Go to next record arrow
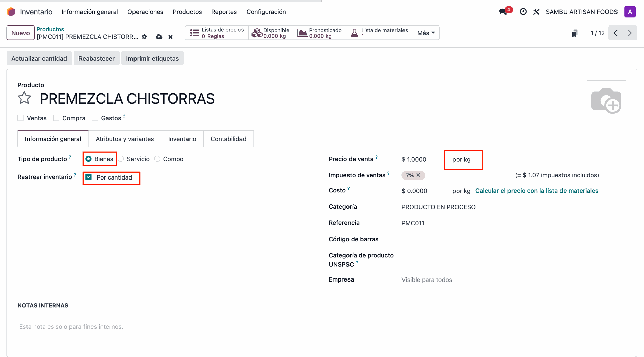This screenshot has width=644, height=357. 630,33
